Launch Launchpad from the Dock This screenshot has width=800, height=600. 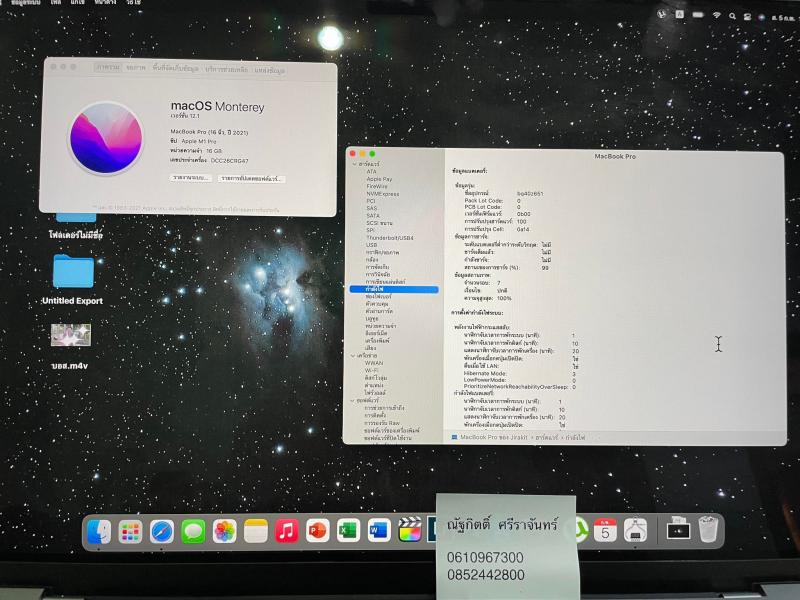[x=130, y=532]
